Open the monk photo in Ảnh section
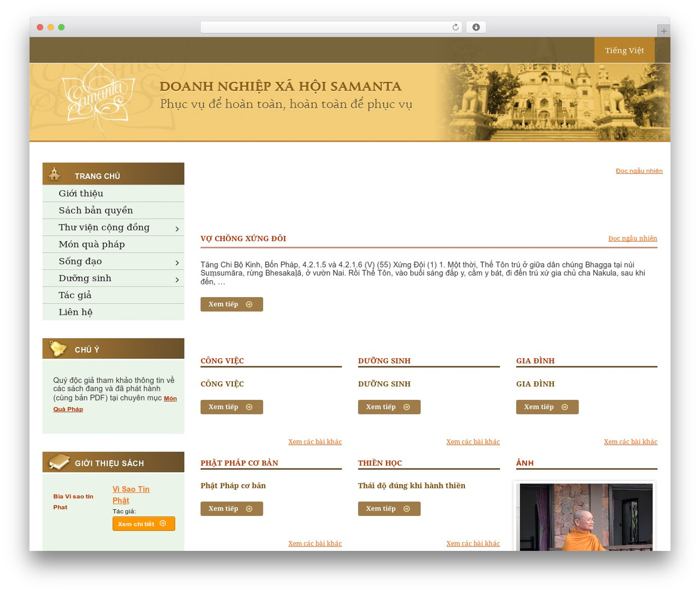700x593 pixels. pos(584,516)
